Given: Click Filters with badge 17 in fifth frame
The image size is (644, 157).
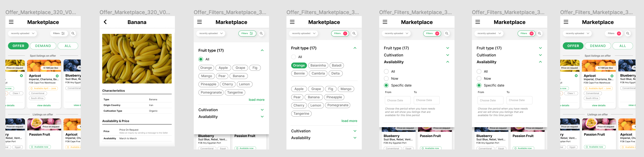Looking at the screenshot, I should click(x=432, y=33).
